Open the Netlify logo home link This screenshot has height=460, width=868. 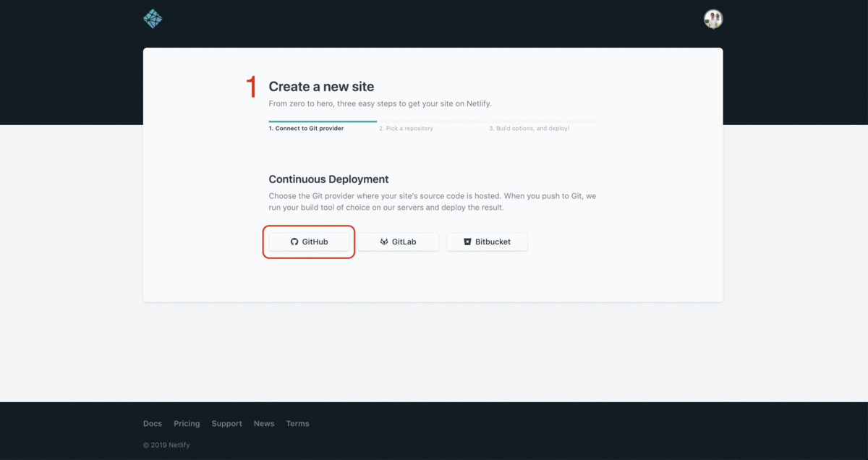click(x=153, y=19)
